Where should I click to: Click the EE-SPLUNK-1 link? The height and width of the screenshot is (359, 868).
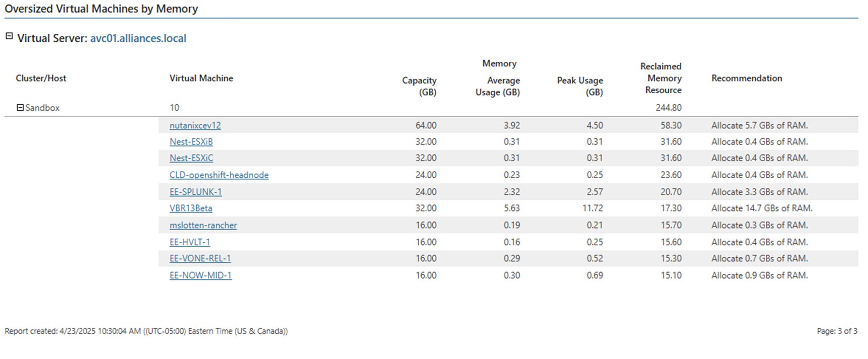pos(195,192)
